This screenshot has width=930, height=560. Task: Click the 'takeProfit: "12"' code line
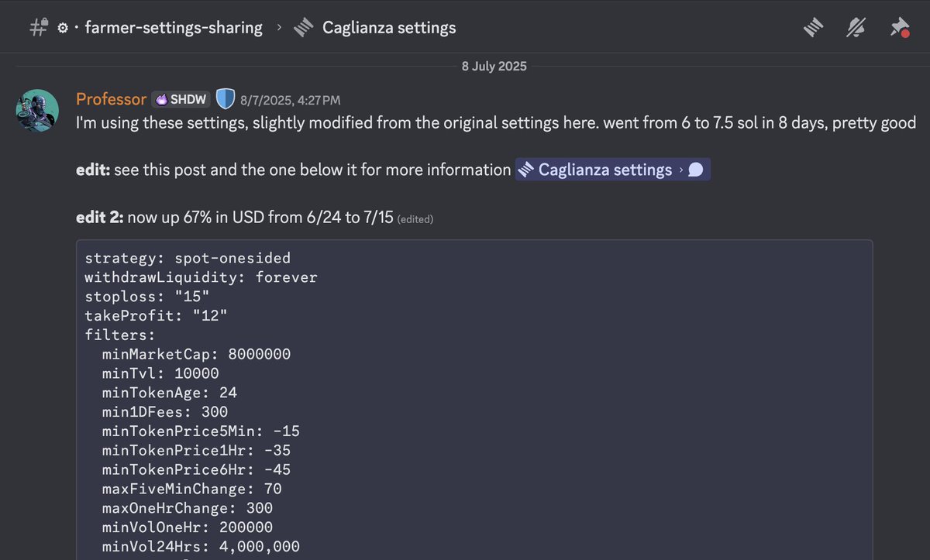point(156,315)
